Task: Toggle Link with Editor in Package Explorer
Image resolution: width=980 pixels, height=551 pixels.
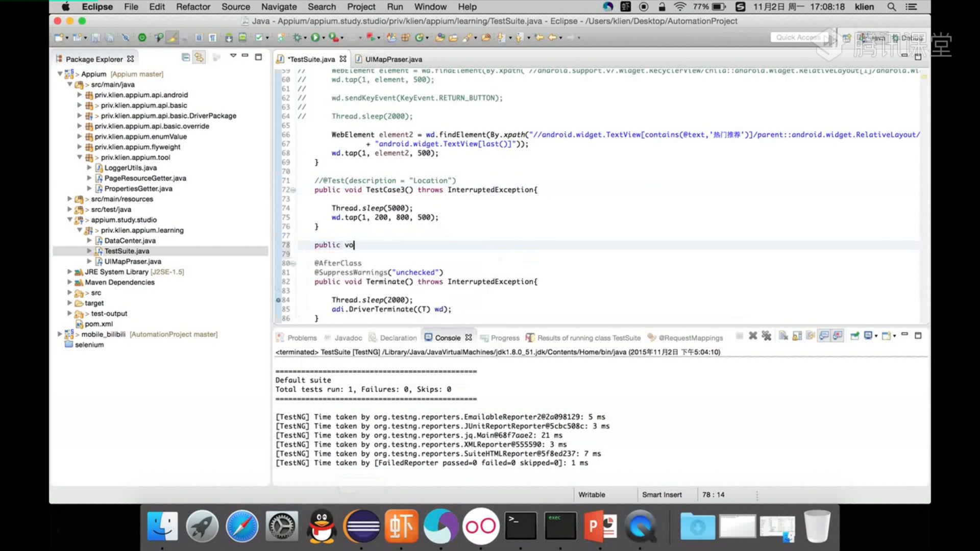Action: pyautogui.click(x=199, y=58)
